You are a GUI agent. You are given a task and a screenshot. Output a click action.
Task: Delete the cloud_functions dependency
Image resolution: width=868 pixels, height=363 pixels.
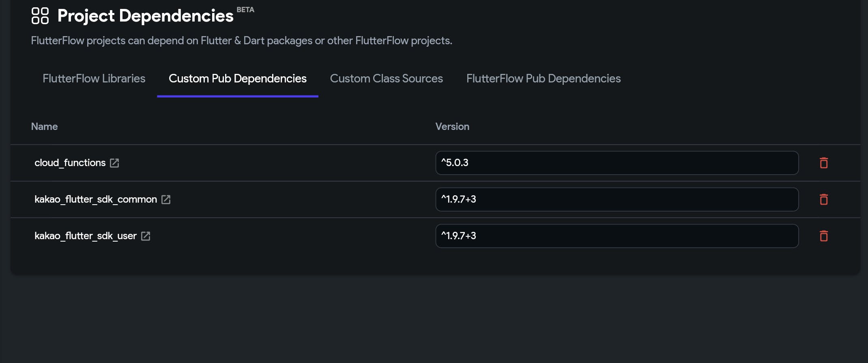tap(823, 163)
